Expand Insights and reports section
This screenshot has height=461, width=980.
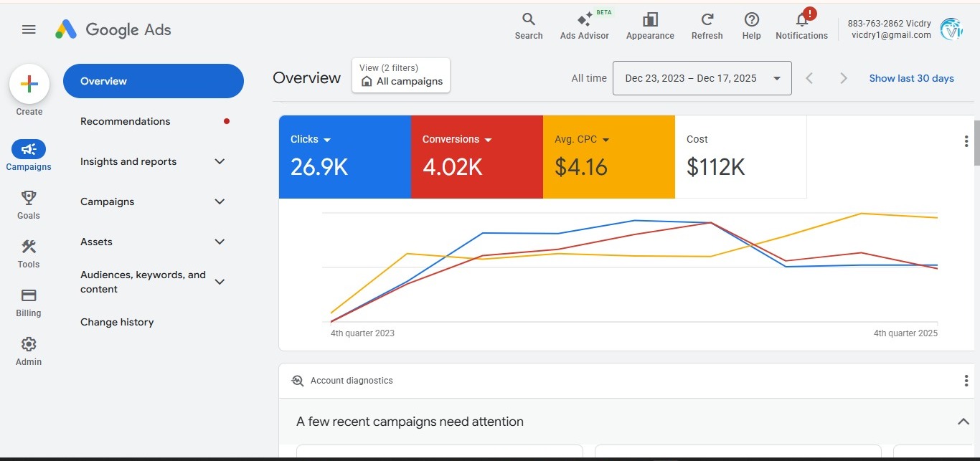(220, 161)
